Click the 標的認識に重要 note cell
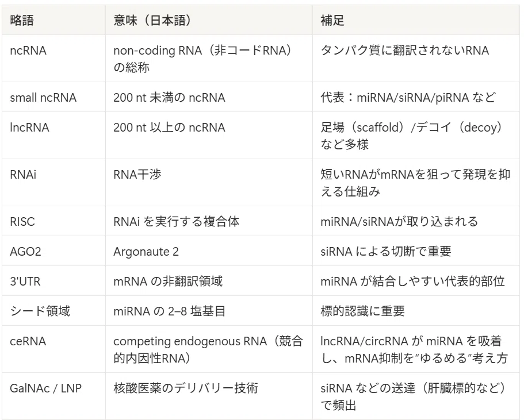The height and width of the screenshot is (420, 524). click(416, 311)
